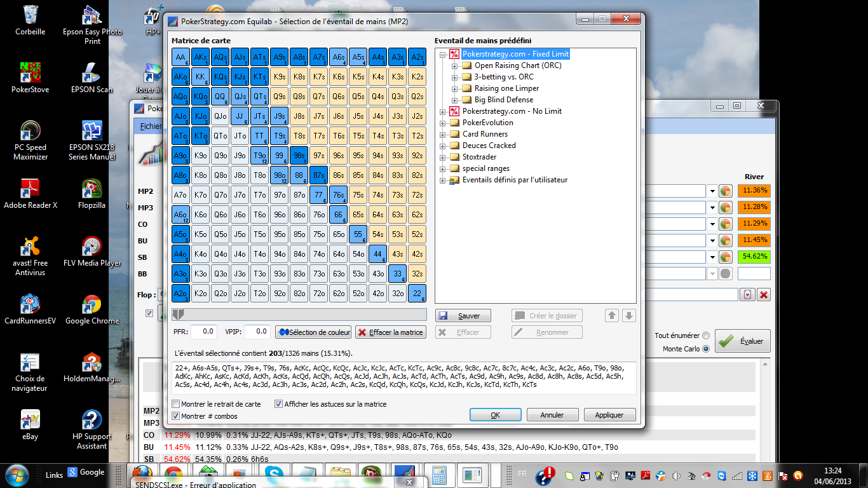Select Eventails définis par l'utilisateur tree item

pyautogui.click(x=515, y=180)
